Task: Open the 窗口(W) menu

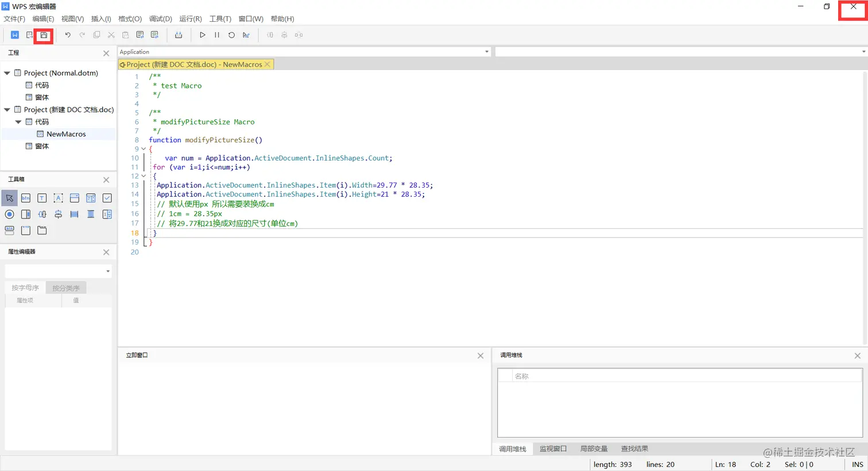Action: [x=251, y=19]
